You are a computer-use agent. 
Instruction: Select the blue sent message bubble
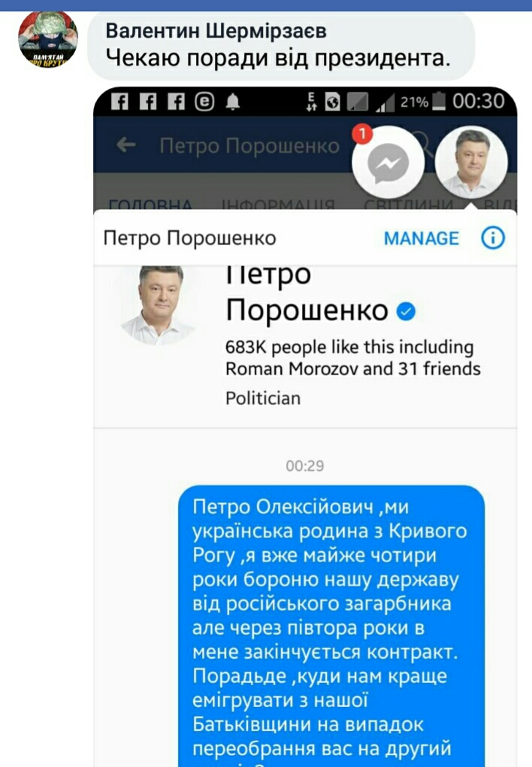point(331,626)
